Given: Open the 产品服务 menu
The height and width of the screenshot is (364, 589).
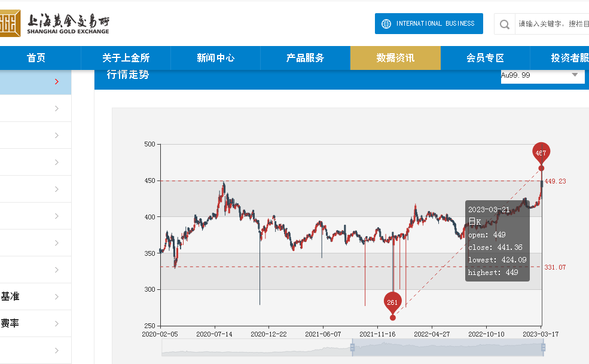Looking at the screenshot, I should [306, 58].
